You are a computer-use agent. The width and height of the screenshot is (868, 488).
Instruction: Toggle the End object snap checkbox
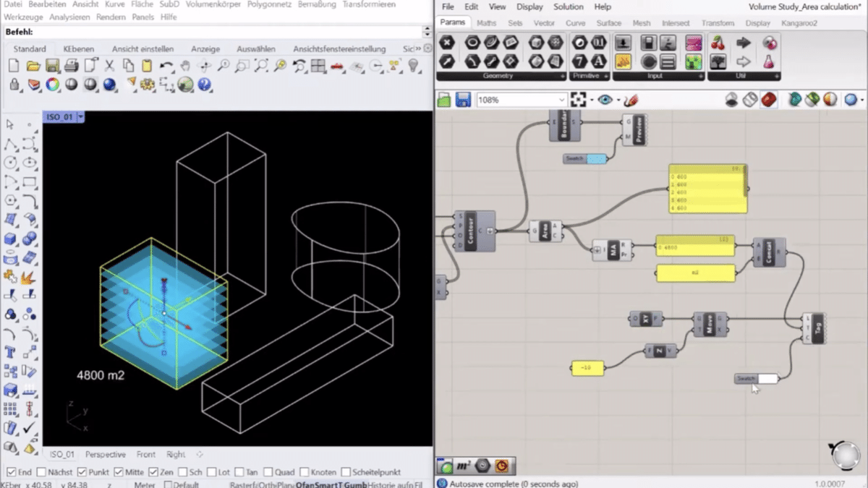coord(11,472)
